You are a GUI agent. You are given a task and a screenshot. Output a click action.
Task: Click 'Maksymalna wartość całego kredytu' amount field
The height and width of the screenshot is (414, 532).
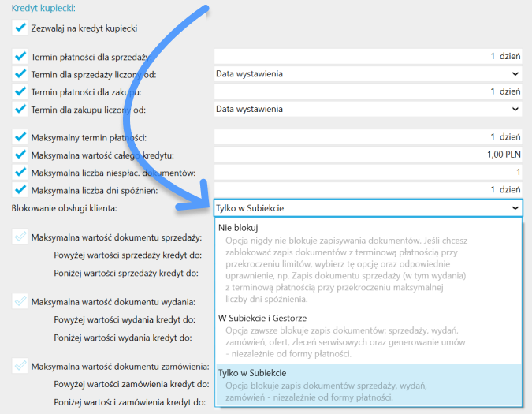[x=367, y=155]
